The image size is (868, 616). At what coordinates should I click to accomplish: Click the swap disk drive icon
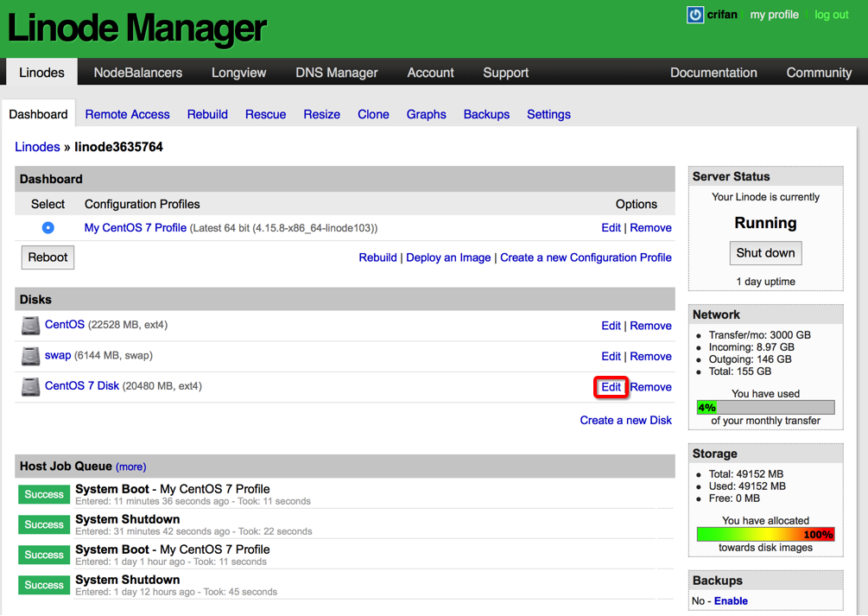tap(30, 356)
